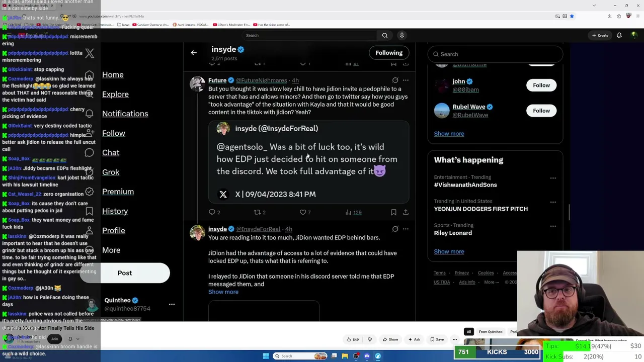Bookmark Future's tweet
This screenshot has width=644, height=362.
[393, 213]
